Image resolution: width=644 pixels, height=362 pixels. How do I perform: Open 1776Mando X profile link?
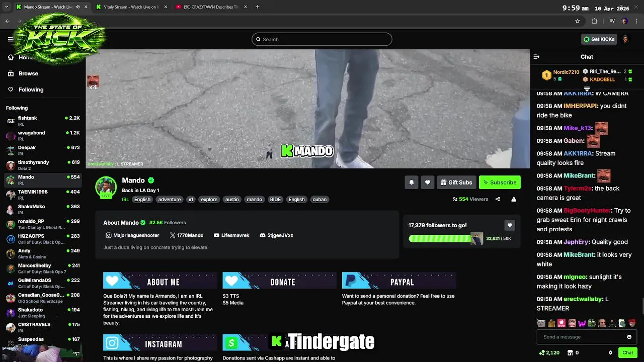coord(187,235)
